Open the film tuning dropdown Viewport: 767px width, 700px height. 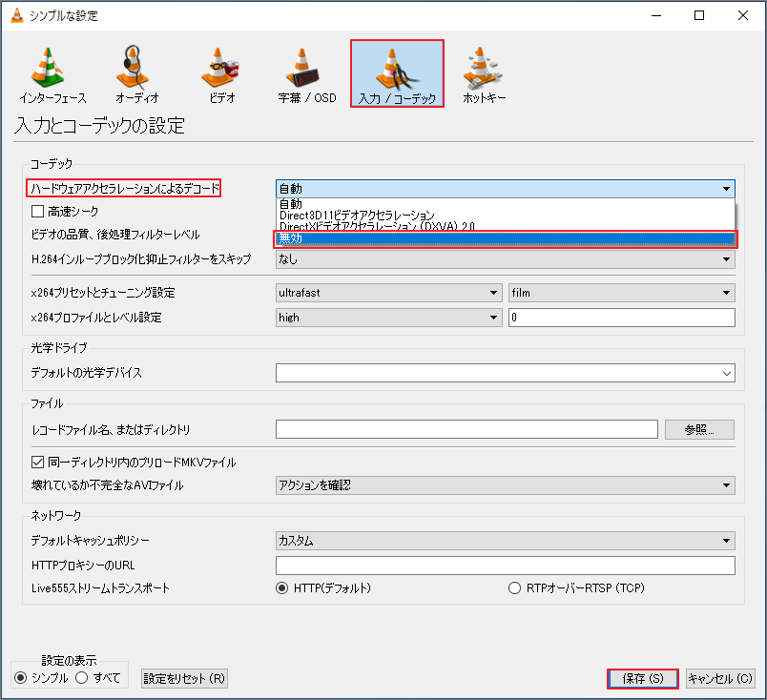[621, 293]
